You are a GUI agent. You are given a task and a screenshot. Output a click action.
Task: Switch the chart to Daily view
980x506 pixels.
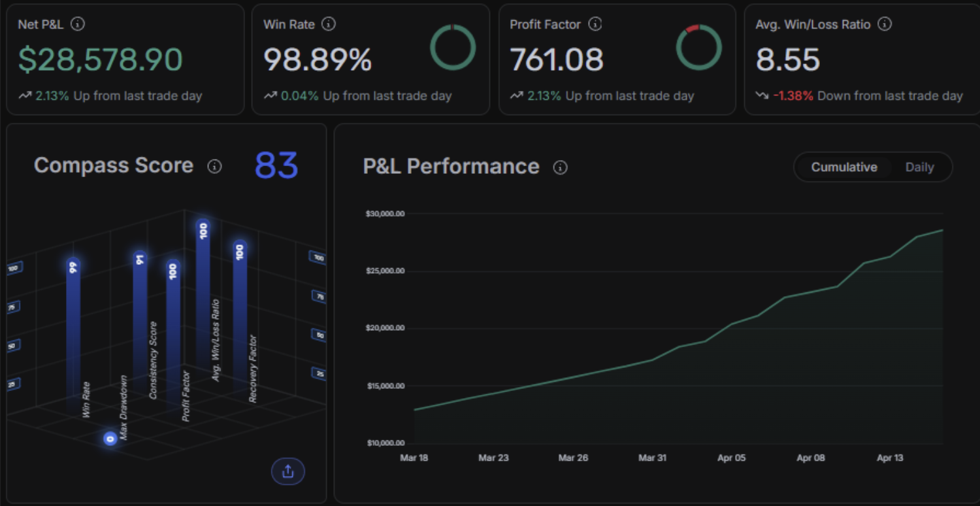919,167
